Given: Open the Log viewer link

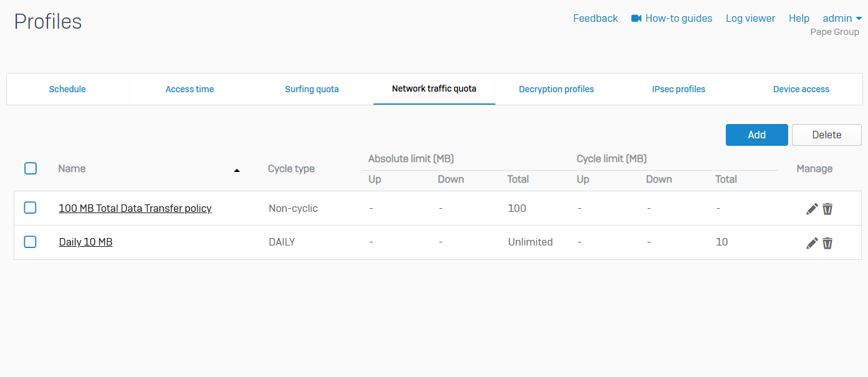Looking at the screenshot, I should coord(750,19).
